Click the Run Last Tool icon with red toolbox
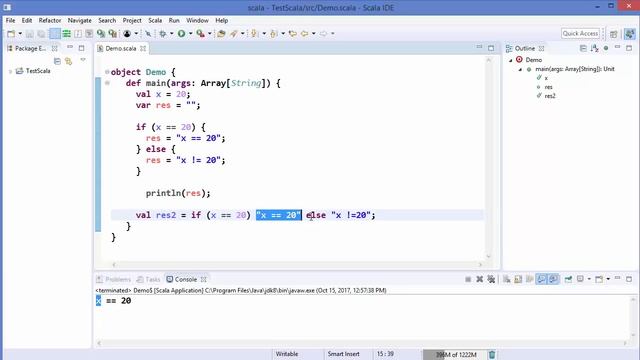 200,34
